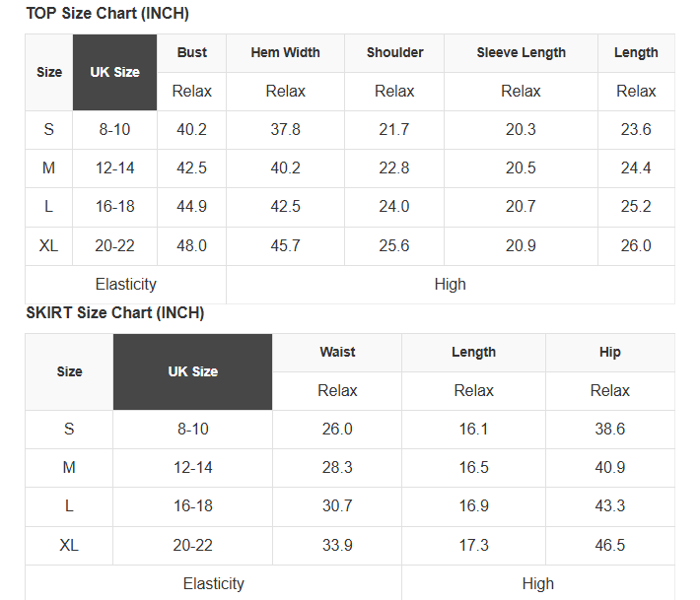Image resolution: width=700 pixels, height=600 pixels.
Task: Click the 43.3 hip measurement cell
Action: (609, 505)
